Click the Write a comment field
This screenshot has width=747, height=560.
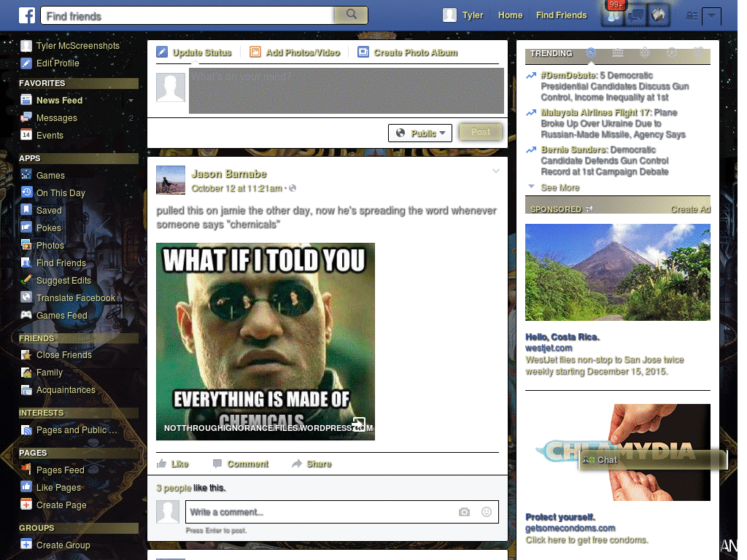pyautogui.click(x=342, y=512)
